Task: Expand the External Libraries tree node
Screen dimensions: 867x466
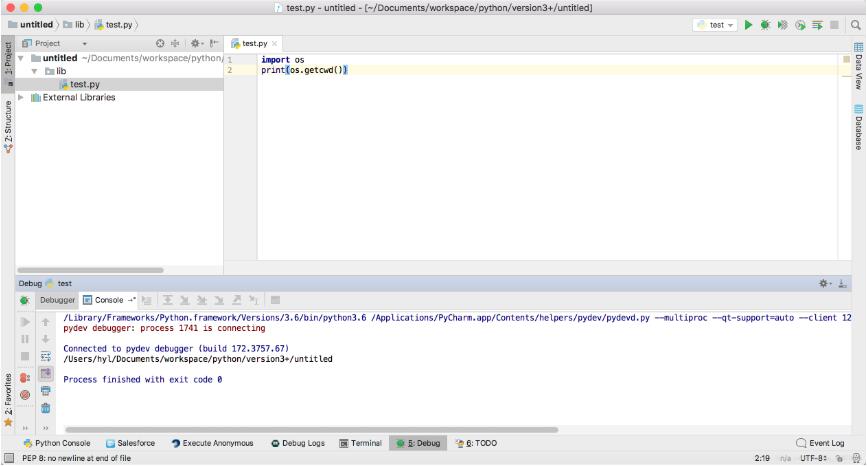Action: [21, 97]
